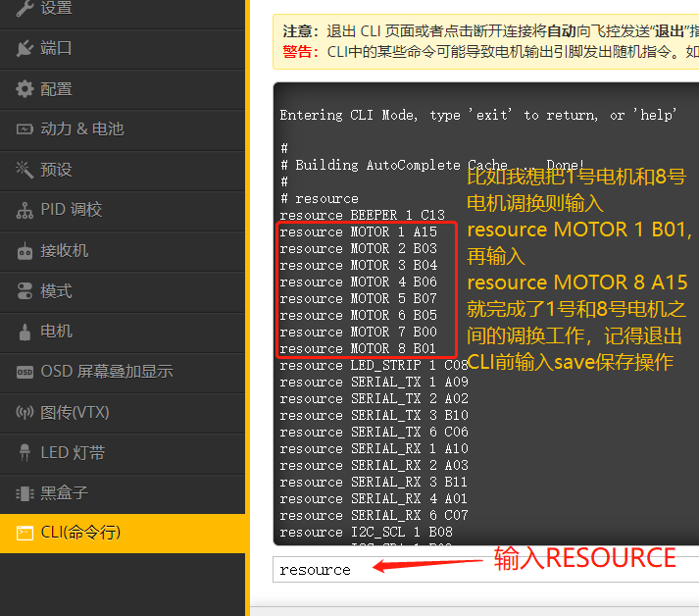Click the gear icon for 配置
Viewport: 699px width, 616px height.
25,88
